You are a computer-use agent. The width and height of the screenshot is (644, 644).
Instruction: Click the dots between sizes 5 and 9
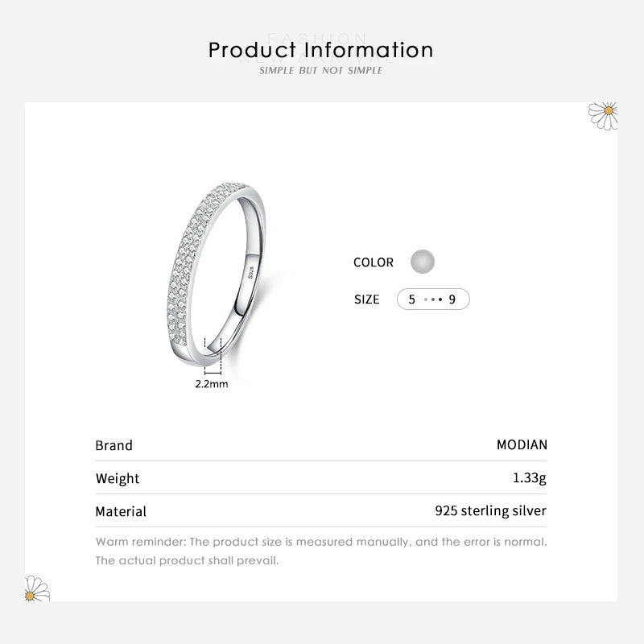pos(433,299)
